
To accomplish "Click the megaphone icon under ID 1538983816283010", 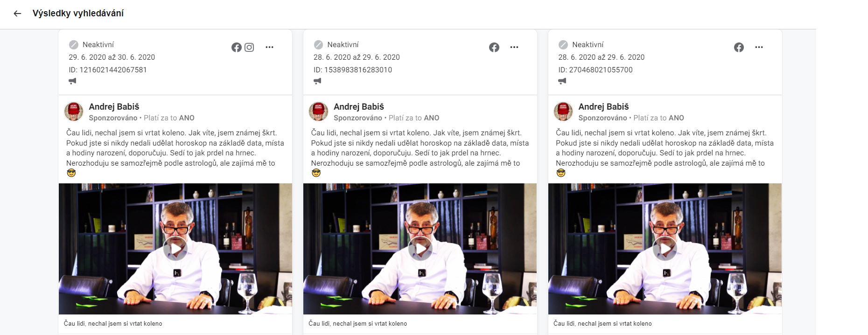I will pyautogui.click(x=317, y=81).
